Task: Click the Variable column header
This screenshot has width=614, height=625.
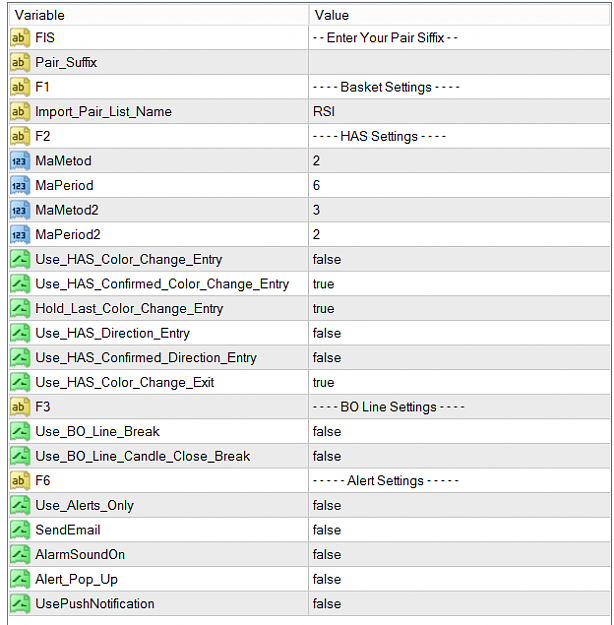Action: [158, 15]
